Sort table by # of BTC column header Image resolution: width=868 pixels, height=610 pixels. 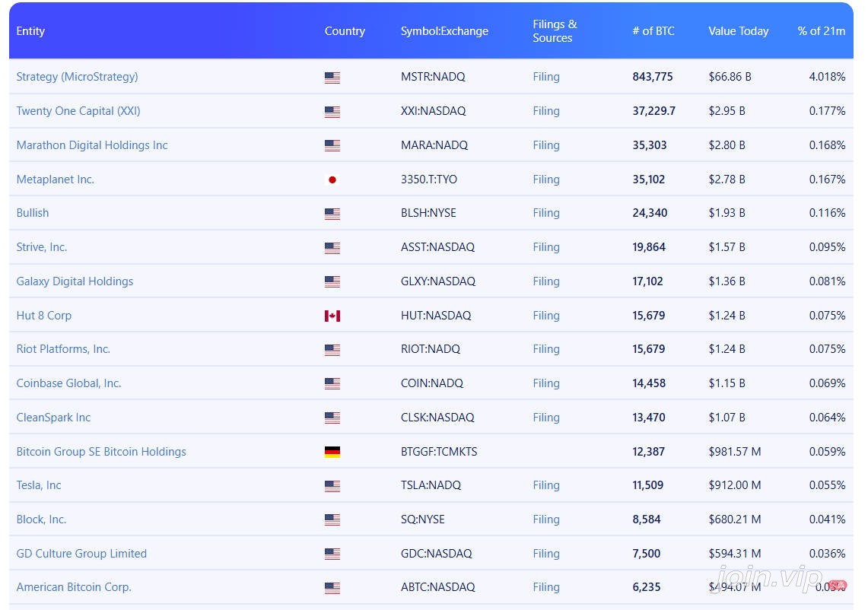click(x=653, y=31)
